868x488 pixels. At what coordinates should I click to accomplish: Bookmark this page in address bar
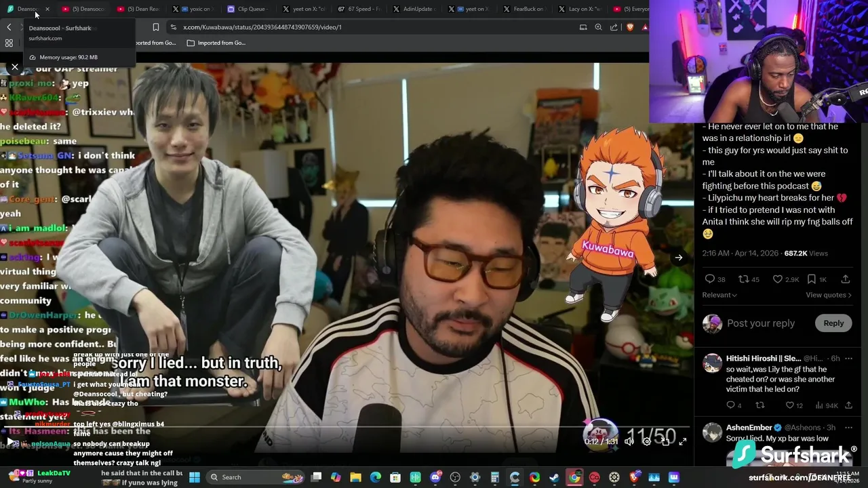pos(156,27)
